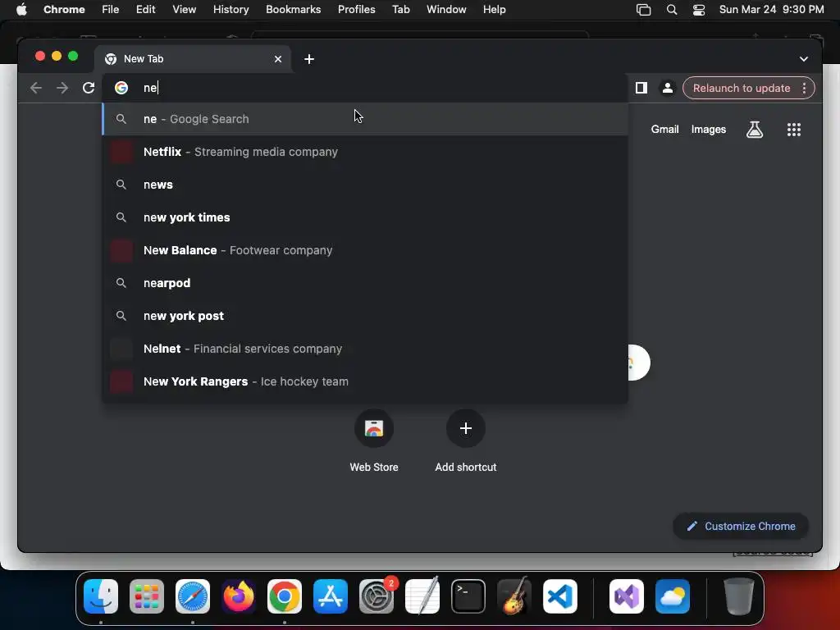Click the Chrome icon in the Dock
The height and width of the screenshot is (630, 840).
click(285, 596)
